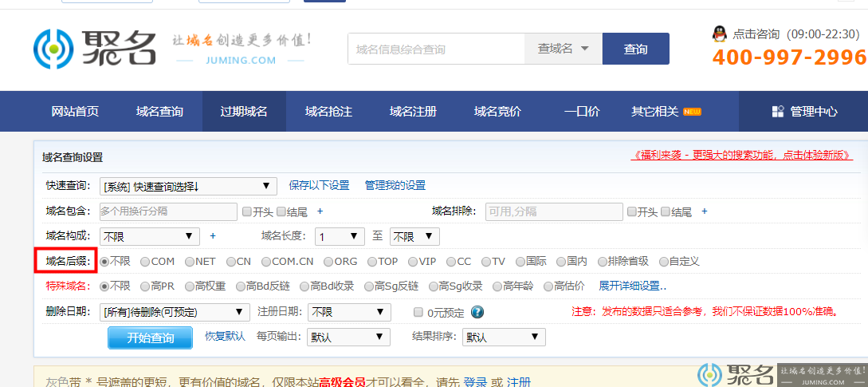Open the 结果排序 dropdown

click(x=504, y=337)
